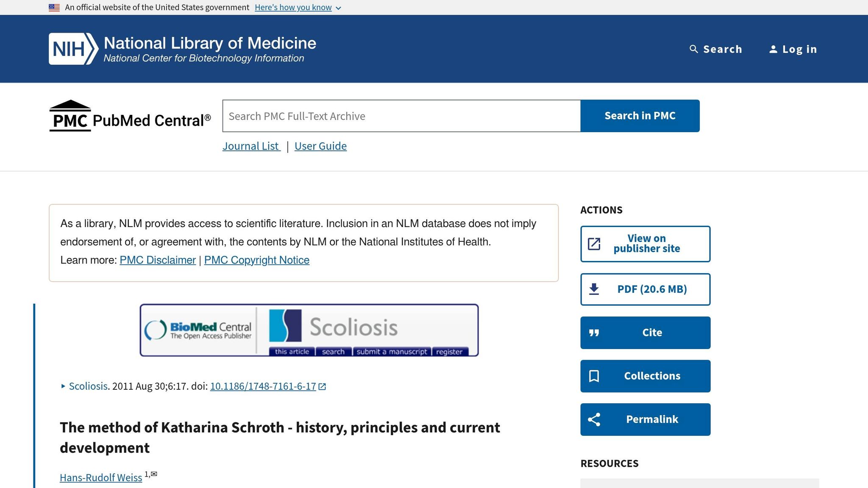
Task: Click the download icon beside PDF (20.6 MB)
Action: [594, 289]
